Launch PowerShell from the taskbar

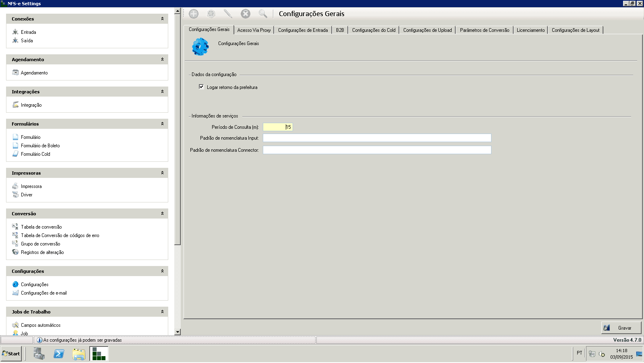59,354
